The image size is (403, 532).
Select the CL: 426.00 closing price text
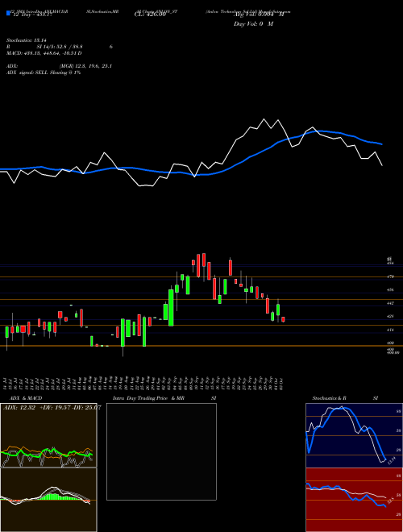pos(150,15)
